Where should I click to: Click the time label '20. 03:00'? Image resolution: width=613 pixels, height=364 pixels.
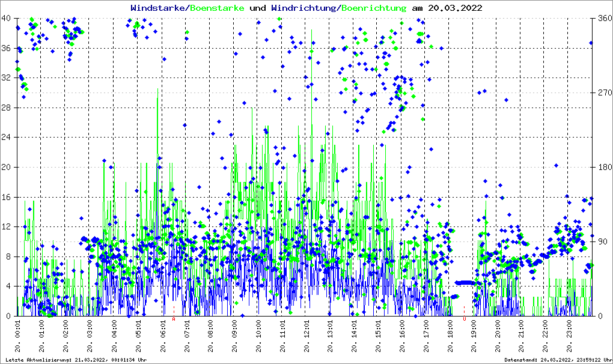(x=90, y=336)
